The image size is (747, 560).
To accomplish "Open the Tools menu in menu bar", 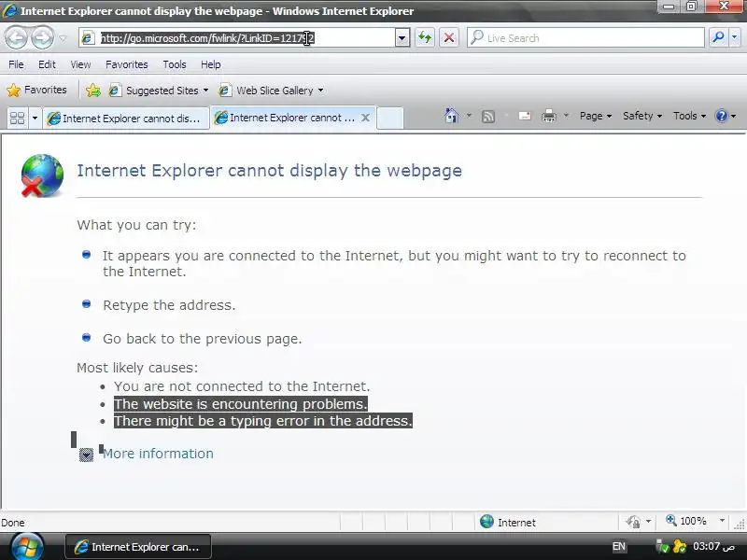I will point(175,64).
